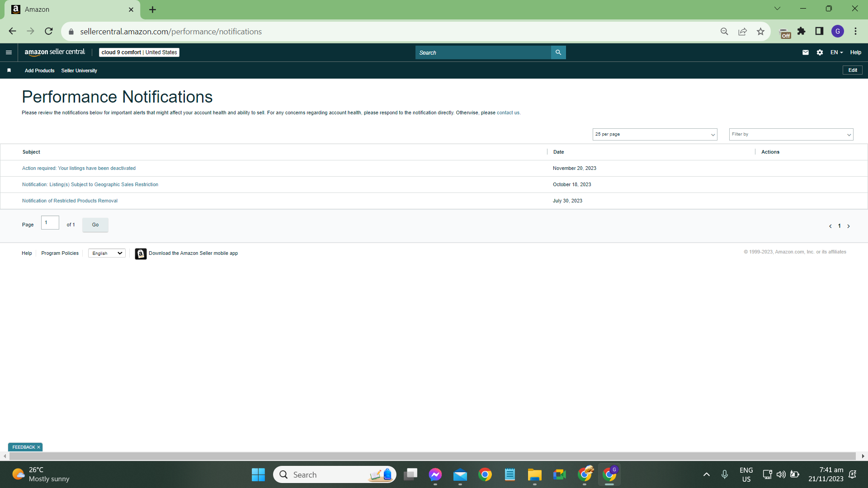Expand the Chrome tab search chevron
The width and height of the screenshot is (868, 488).
tap(777, 9)
